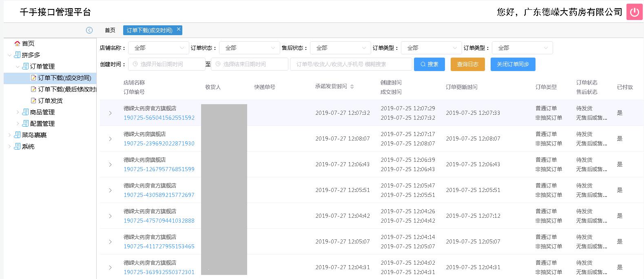Click the 系统 module icon
Image resolution: width=644 pixels, height=279 pixels.
pos(17,146)
